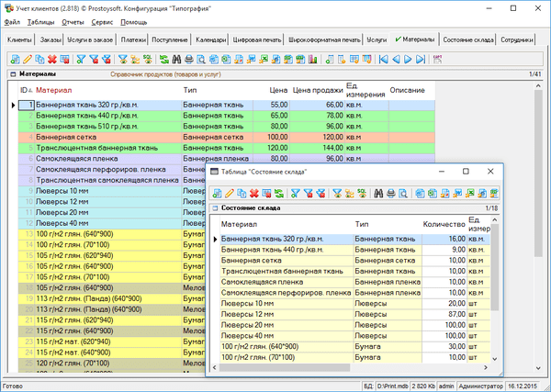Click the down arrow of Состояние склада vertical scrollbar
This screenshot has height=392, width=551.
point(494,359)
